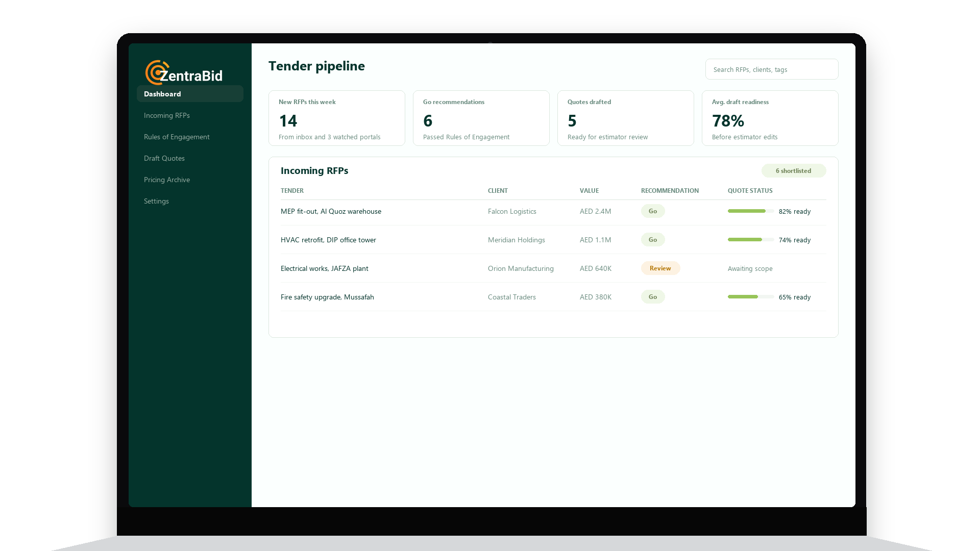Open Fire safety upgrade, Mussafah tender

click(x=327, y=297)
